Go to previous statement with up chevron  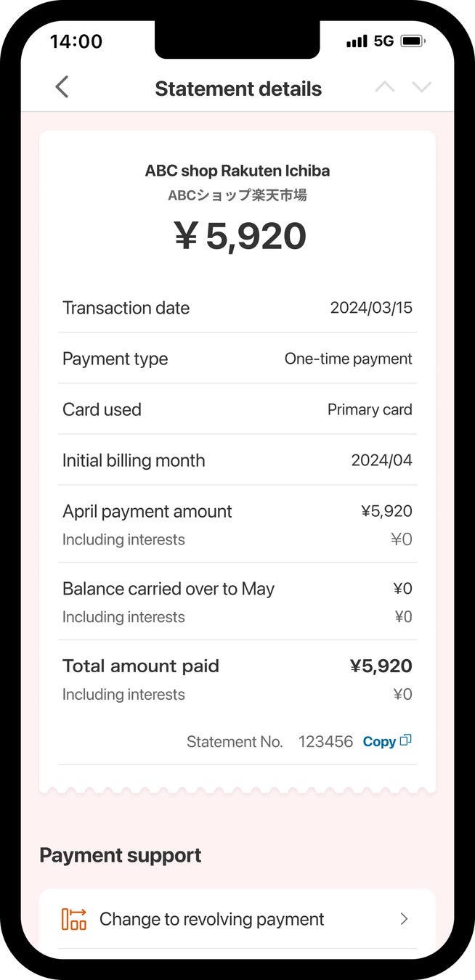coord(384,87)
